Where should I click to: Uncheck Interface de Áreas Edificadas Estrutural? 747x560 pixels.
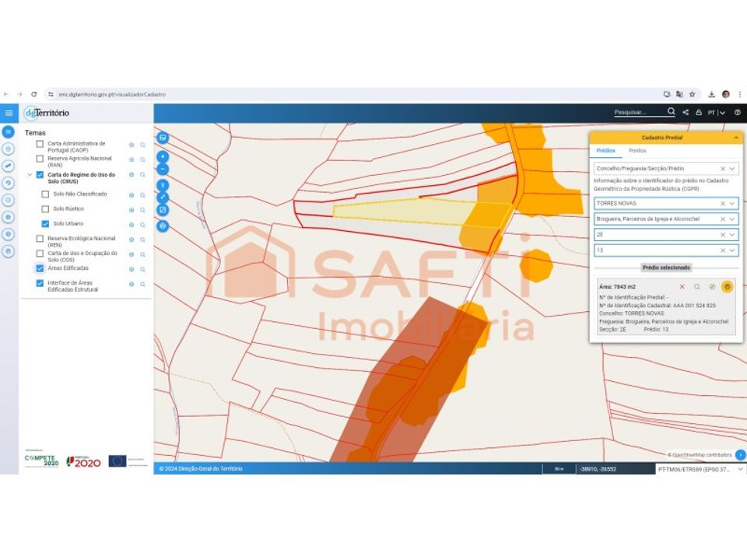point(40,283)
